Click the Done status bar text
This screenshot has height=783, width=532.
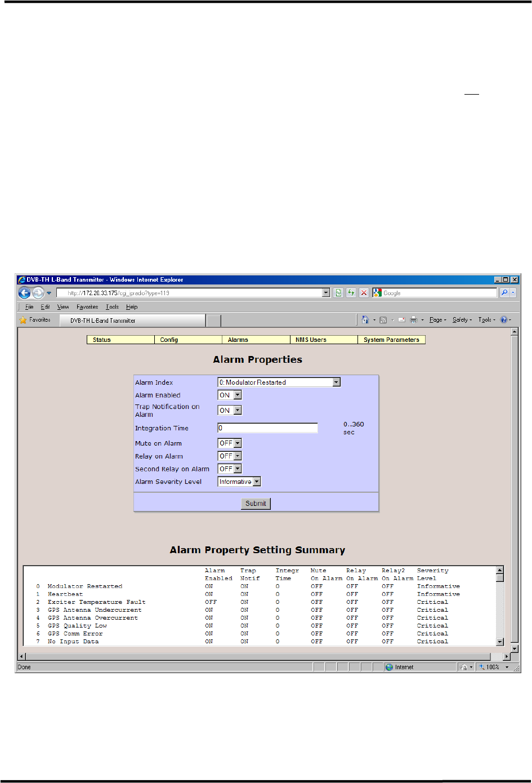24,667
